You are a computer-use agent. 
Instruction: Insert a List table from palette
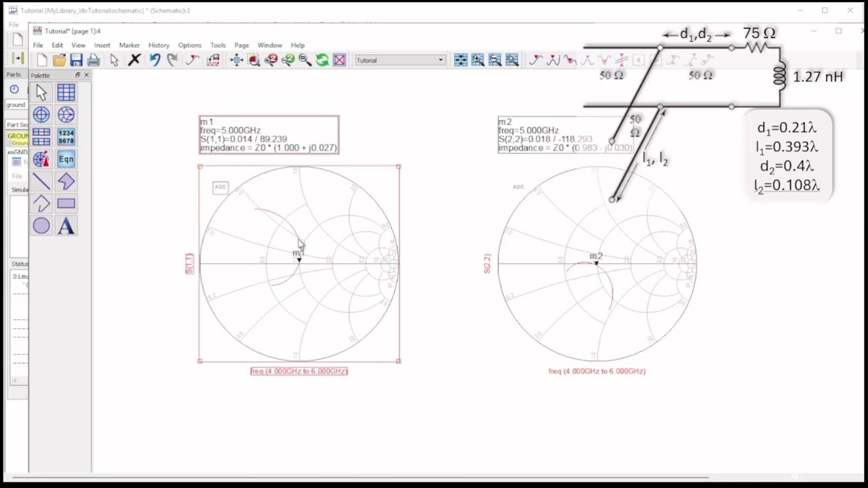[41, 137]
